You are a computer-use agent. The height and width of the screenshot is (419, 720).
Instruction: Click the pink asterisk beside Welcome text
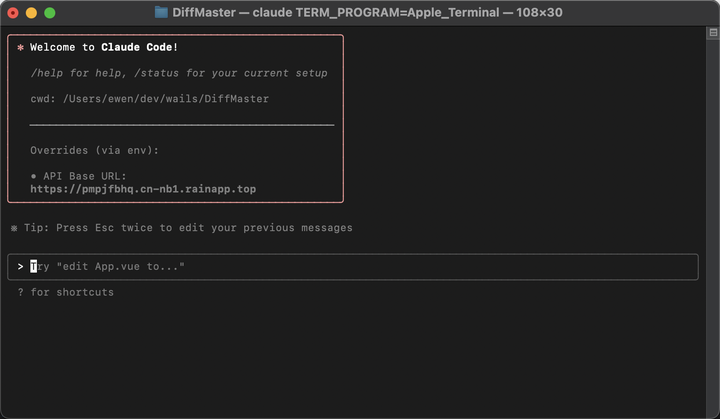(x=20, y=47)
